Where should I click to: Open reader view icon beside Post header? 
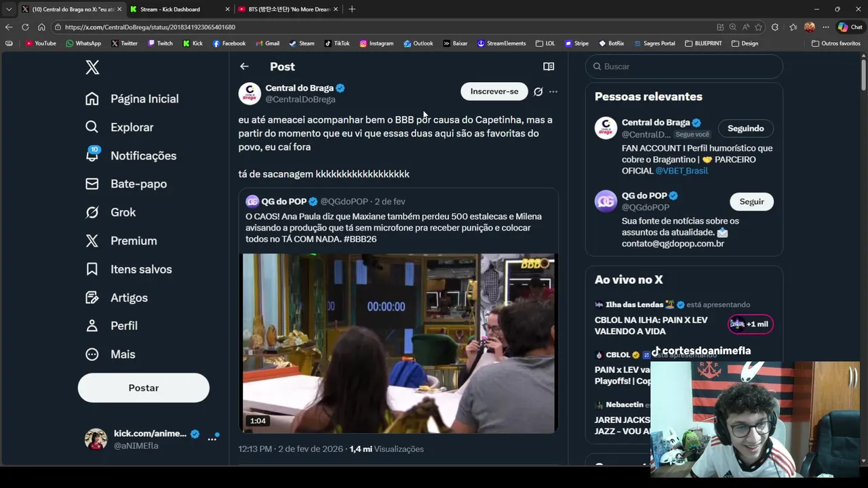[x=549, y=66]
